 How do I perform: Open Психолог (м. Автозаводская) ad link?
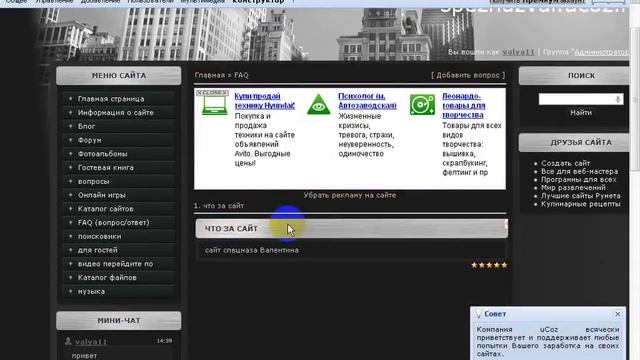tap(367, 101)
